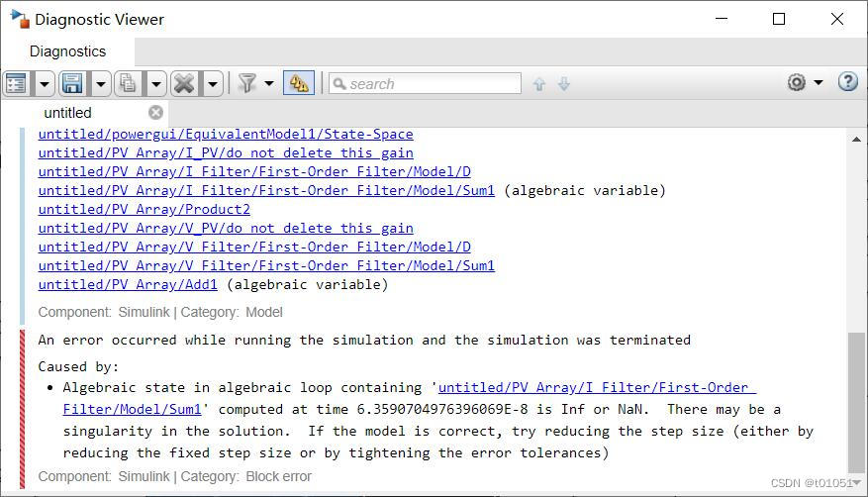
Task: Click inside the search field
Action: pyautogui.click(x=426, y=83)
